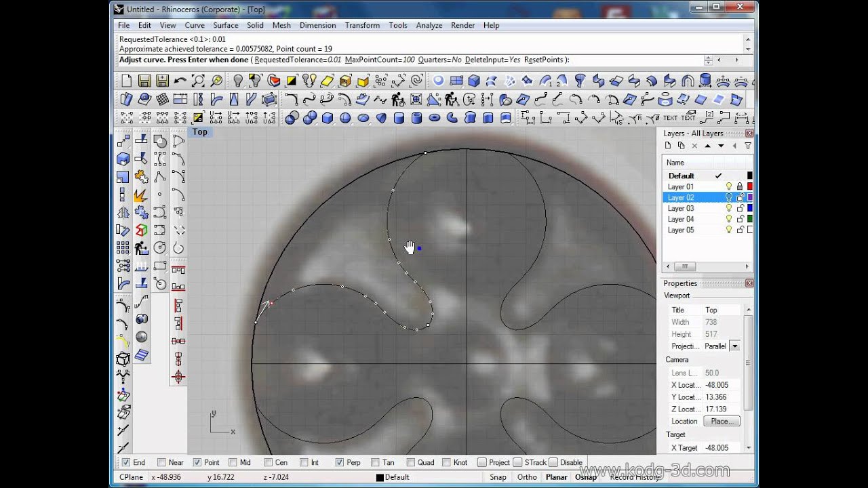Click the Pipe solid tool icon

point(452,117)
